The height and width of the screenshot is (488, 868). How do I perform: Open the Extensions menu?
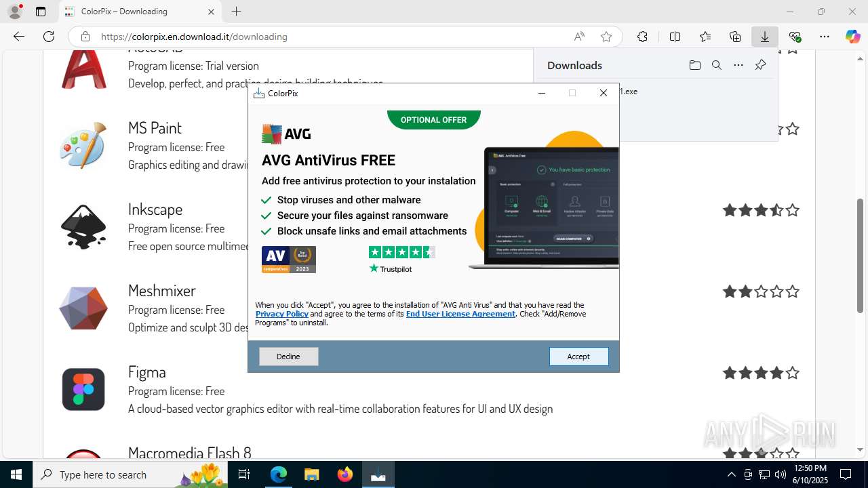[642, 37]
